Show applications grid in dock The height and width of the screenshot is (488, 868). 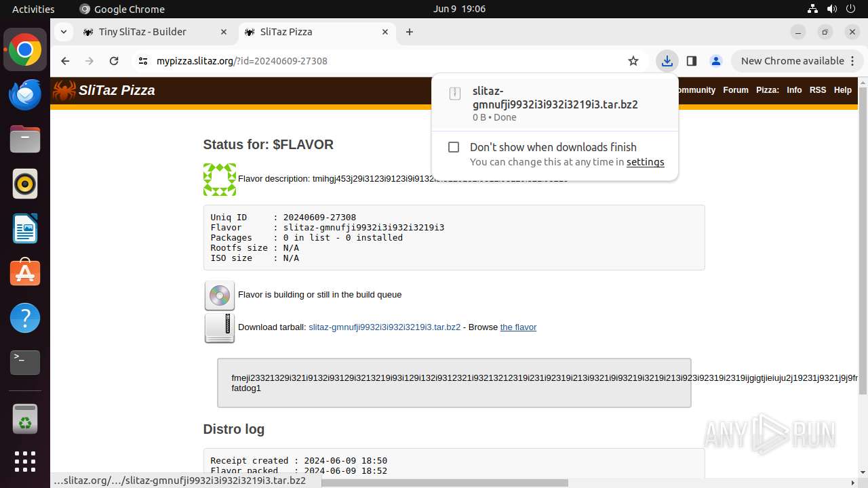(25, 462)
